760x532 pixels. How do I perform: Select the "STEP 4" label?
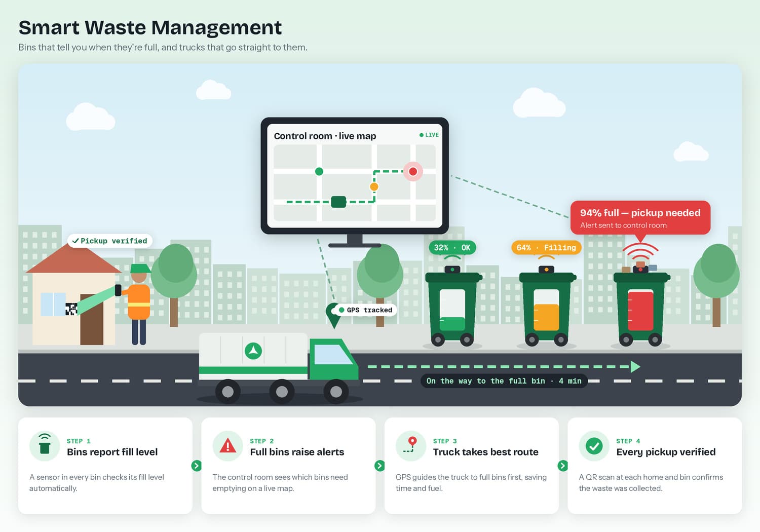(628, 441)
